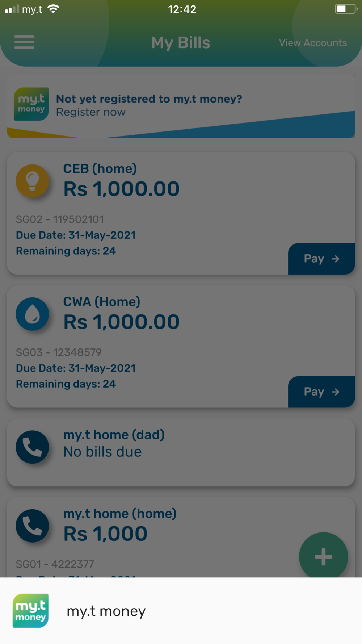This screenshot has height=644, width=362.
Task: Tap phone icon for my.t home (dad)
Action: click(x=32, y=447)
